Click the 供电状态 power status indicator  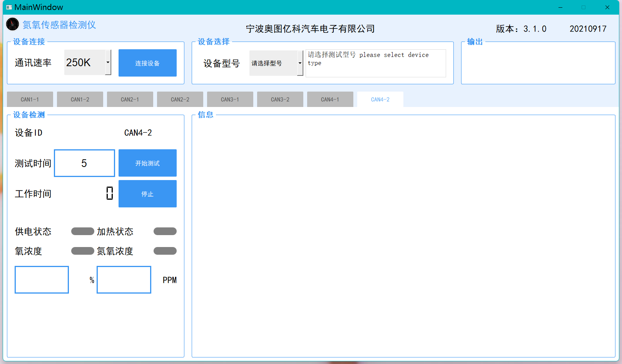[82, 231]
